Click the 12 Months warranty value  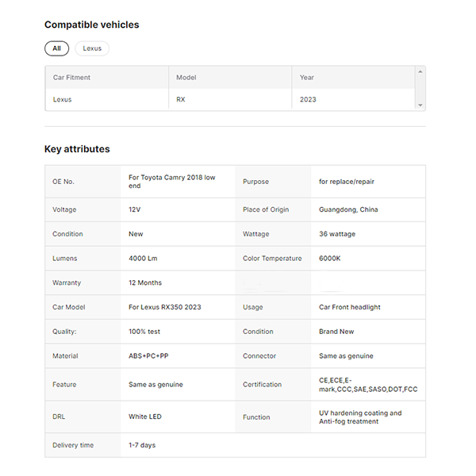tap(144, 282)
